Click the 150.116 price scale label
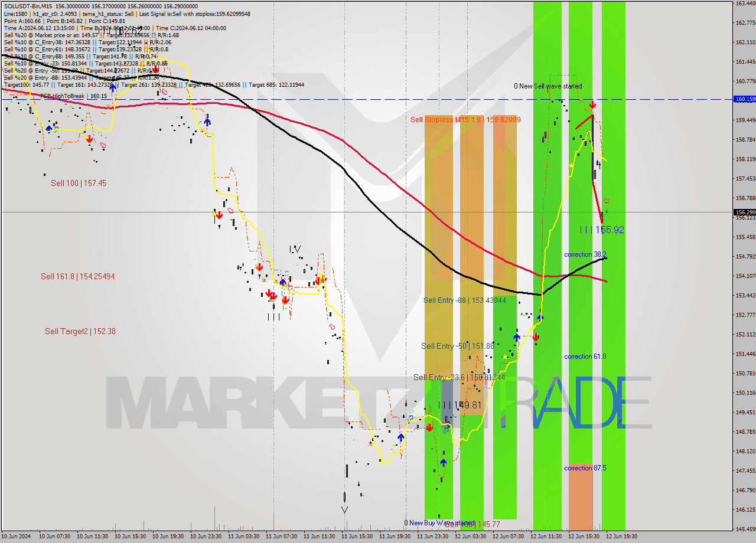756x543 pixels. pyautogui.click(x=745, y=392)
